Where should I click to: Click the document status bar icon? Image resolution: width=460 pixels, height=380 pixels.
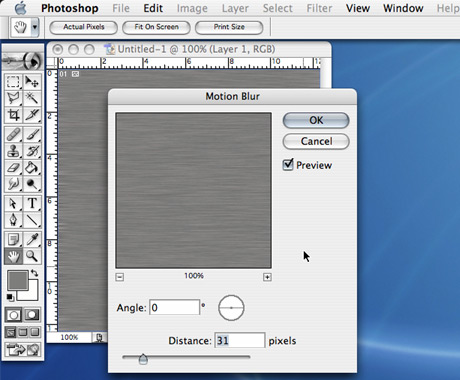point(99,338)
